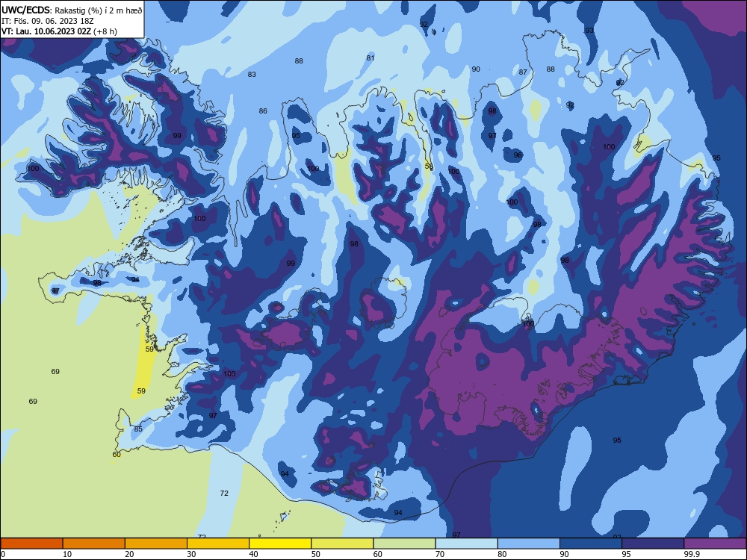Click the humidity value 81 on the map

coord(371,58)
